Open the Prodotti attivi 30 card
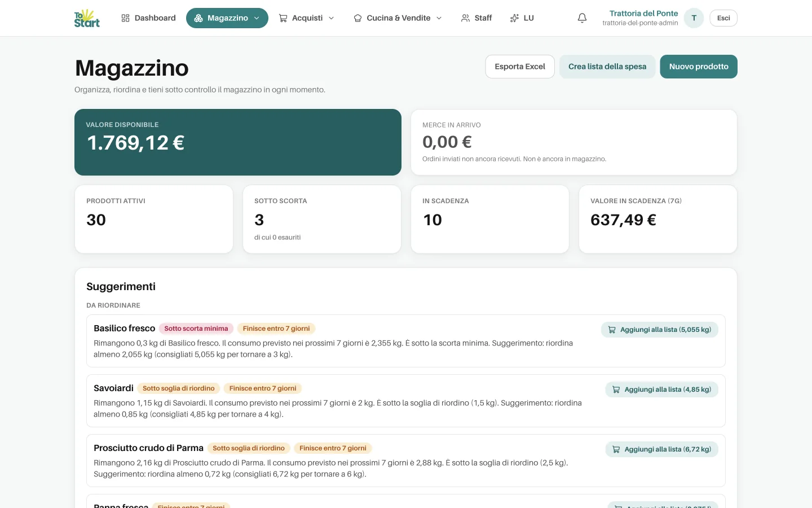 point(154,219)
